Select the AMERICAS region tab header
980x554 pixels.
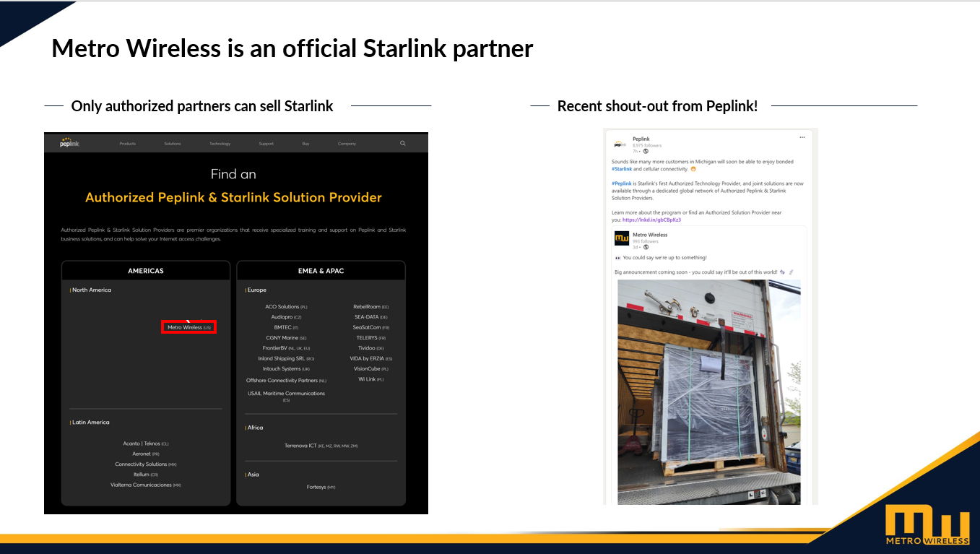click(x=146, y=271)
